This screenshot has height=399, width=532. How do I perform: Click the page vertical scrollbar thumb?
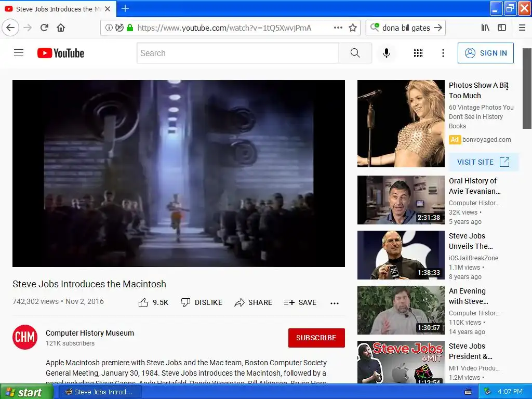(527, 88)
